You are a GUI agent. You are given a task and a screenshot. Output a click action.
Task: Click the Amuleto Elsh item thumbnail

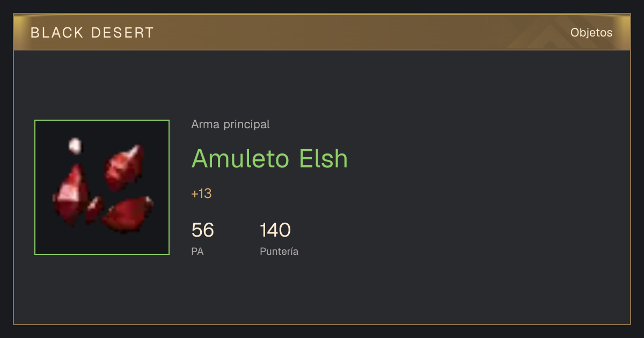(102, 187)
